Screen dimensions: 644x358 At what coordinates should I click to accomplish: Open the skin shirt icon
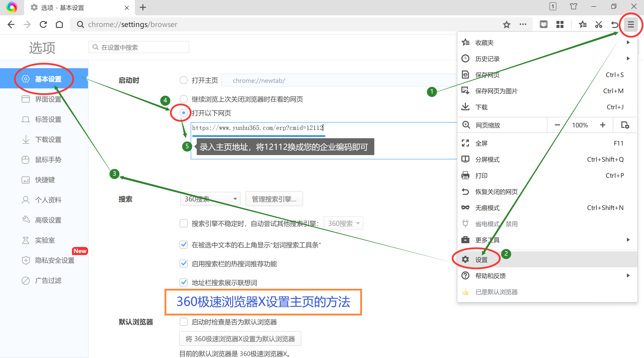pyautogui.click(x=573, y=6)
